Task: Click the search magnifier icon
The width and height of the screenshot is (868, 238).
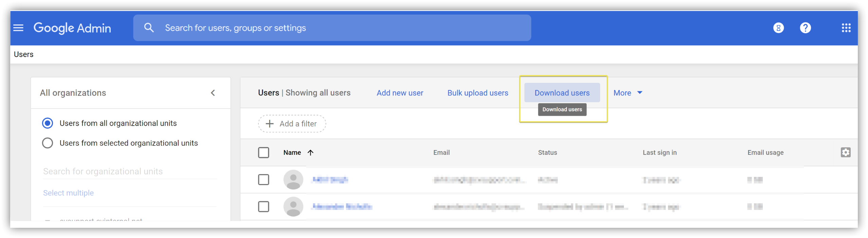Action: pos(149,28)
